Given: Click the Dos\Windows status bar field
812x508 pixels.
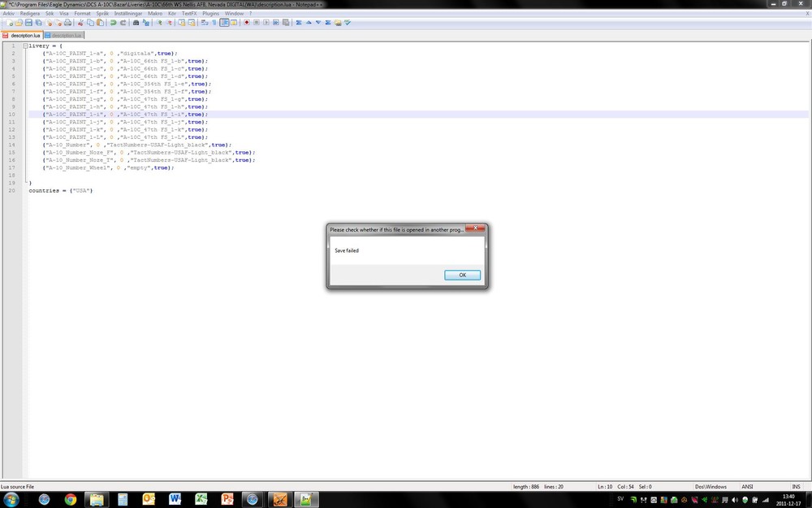Looking at the screenshot, I should 710,487.
